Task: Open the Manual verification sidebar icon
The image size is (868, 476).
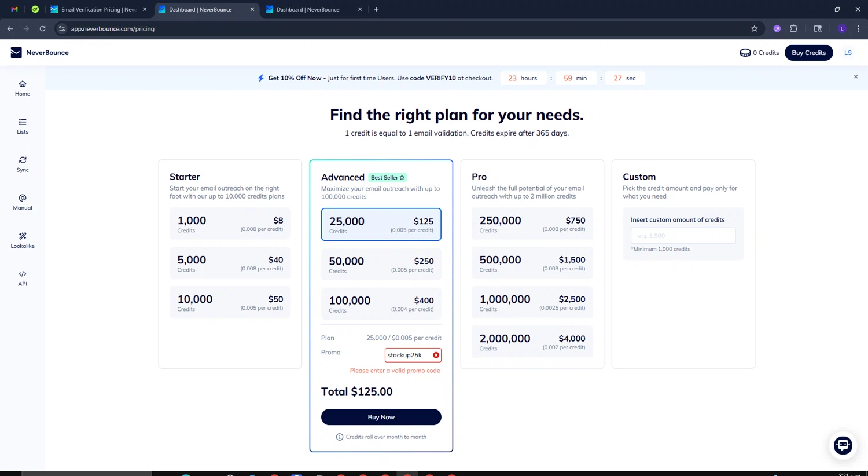Action: pos(23,202)
